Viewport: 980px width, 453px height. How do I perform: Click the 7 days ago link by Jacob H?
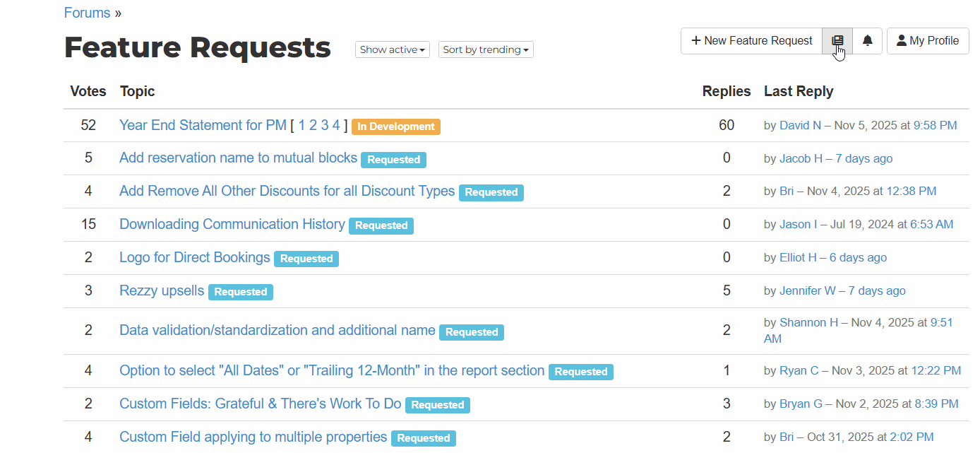[x=864, y=158]
